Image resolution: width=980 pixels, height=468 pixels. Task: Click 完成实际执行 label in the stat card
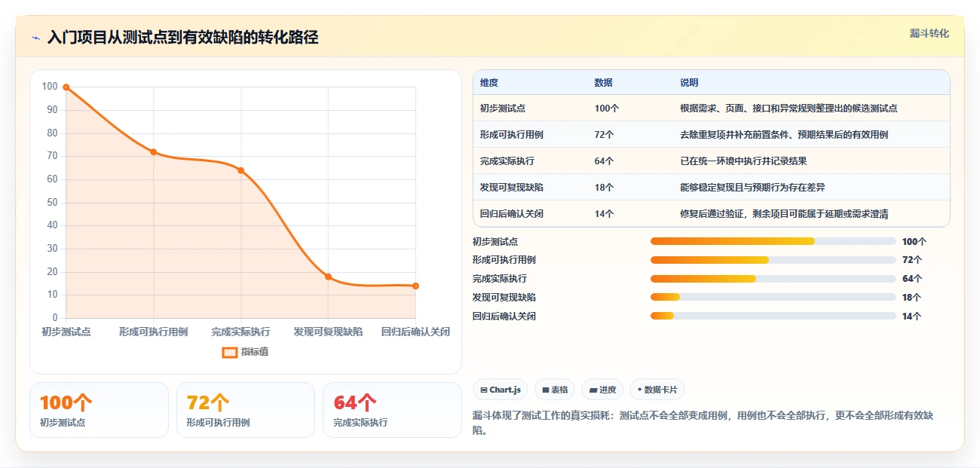[x=360, y=423]
